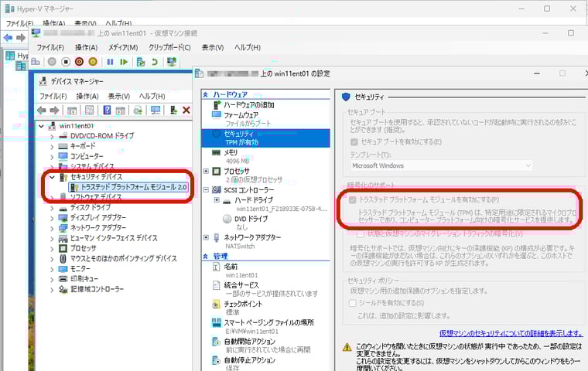This screenshot has width=588, height=371.
Task: Toggle シールドを有効にする checkbox
Action: point(353,303)
